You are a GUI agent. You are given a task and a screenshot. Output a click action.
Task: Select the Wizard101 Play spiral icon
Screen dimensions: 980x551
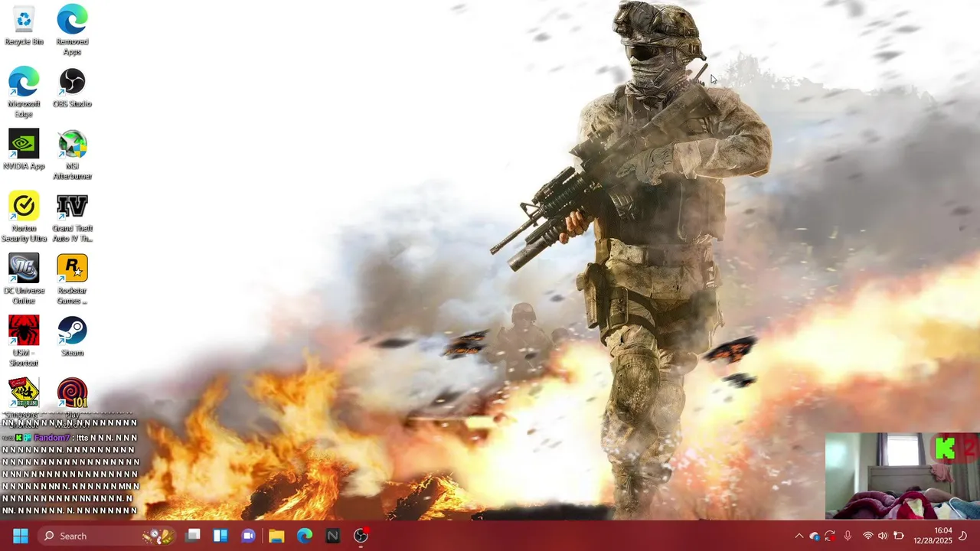point(72,395)
